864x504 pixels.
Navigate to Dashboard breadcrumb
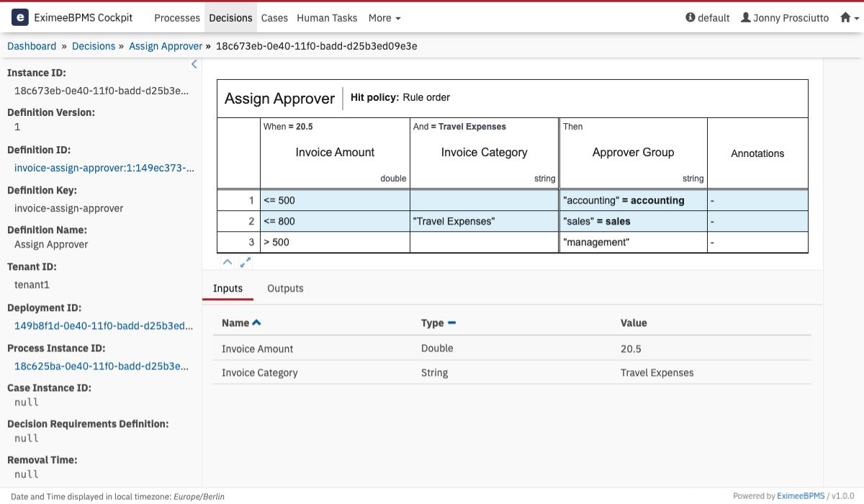32,46
